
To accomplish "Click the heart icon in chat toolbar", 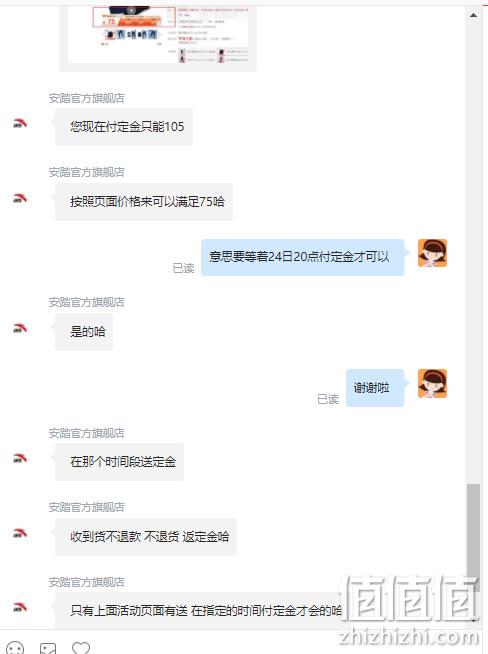I will (80, 647).
